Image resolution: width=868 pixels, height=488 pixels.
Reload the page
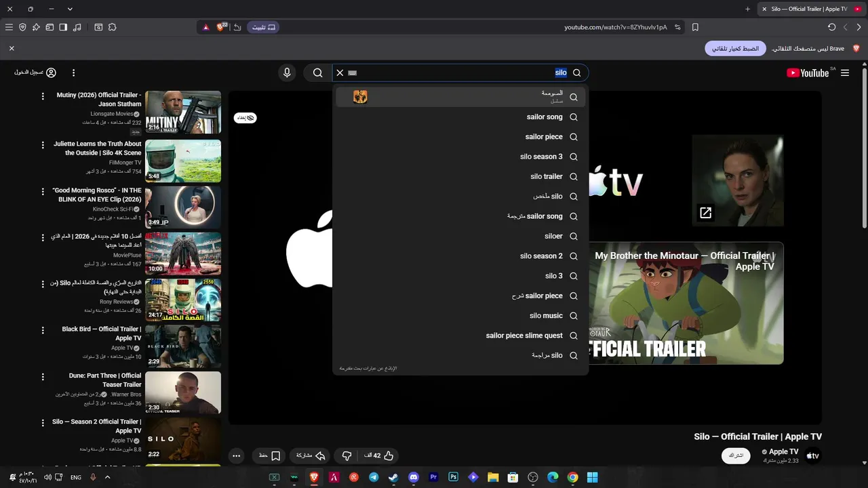coord(831,27)
